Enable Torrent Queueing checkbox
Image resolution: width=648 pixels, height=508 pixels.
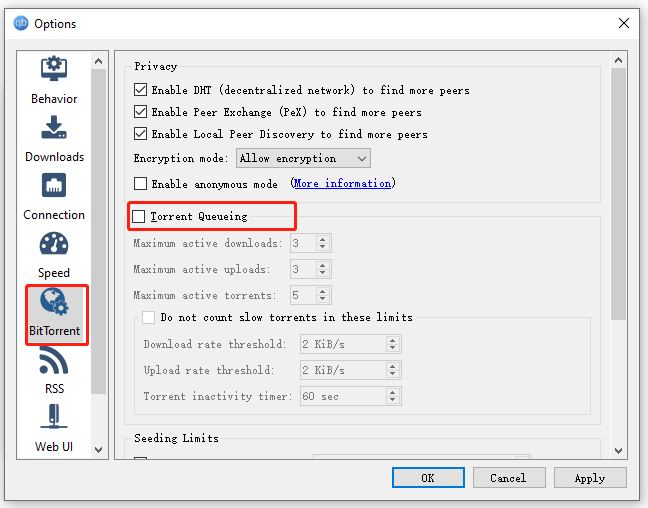(138, 216)
